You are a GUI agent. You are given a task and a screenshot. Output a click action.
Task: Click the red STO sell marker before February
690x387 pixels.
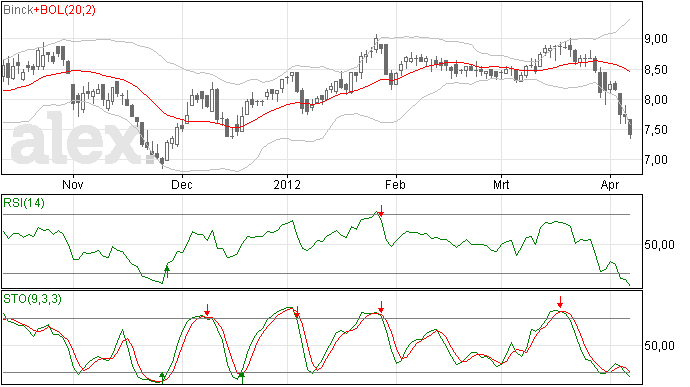pyautogui.click(x=382, y=307)
